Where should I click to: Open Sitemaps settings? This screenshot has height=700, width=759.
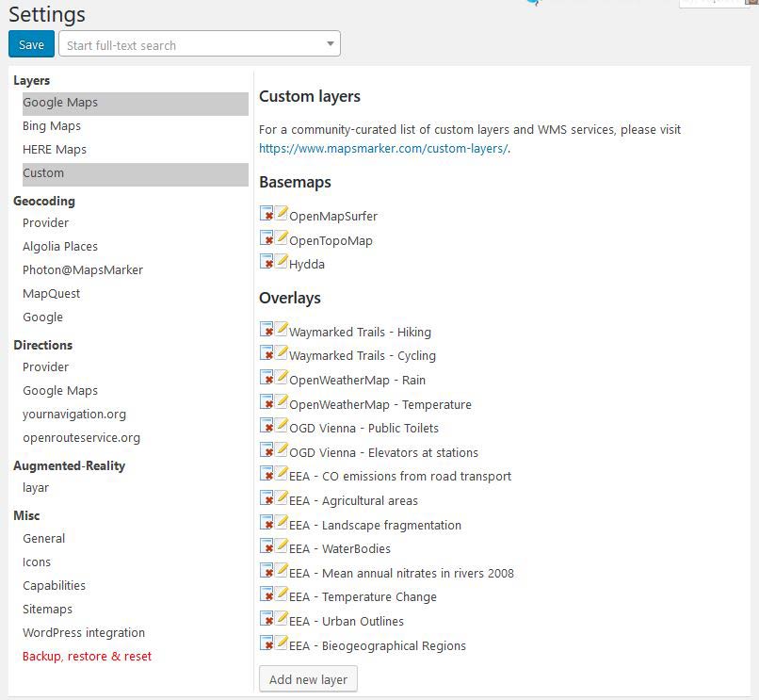click(x=47, y=609)
